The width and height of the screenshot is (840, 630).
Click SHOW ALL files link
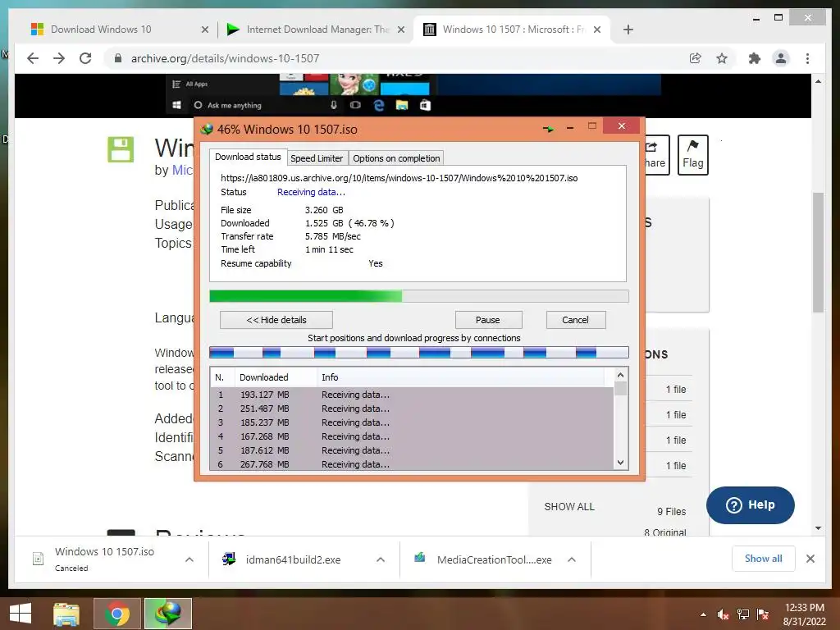tap(569, 507)
